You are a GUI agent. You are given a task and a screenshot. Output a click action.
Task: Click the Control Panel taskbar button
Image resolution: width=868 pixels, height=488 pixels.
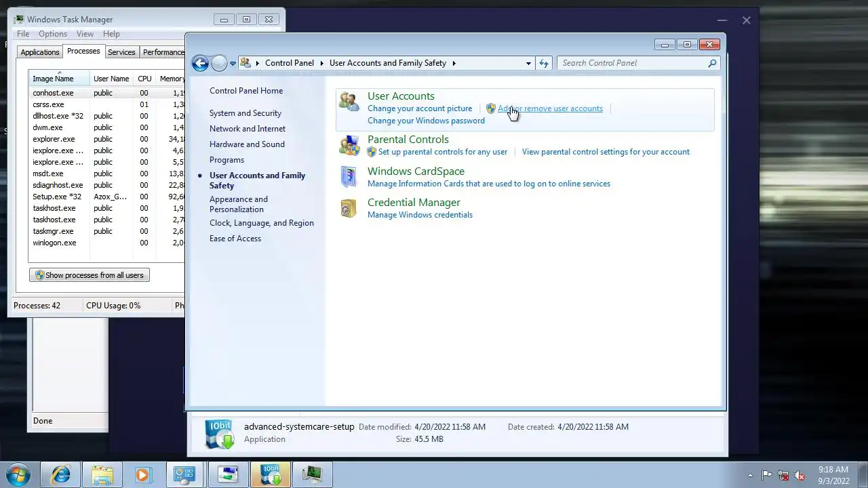(185, 474)
